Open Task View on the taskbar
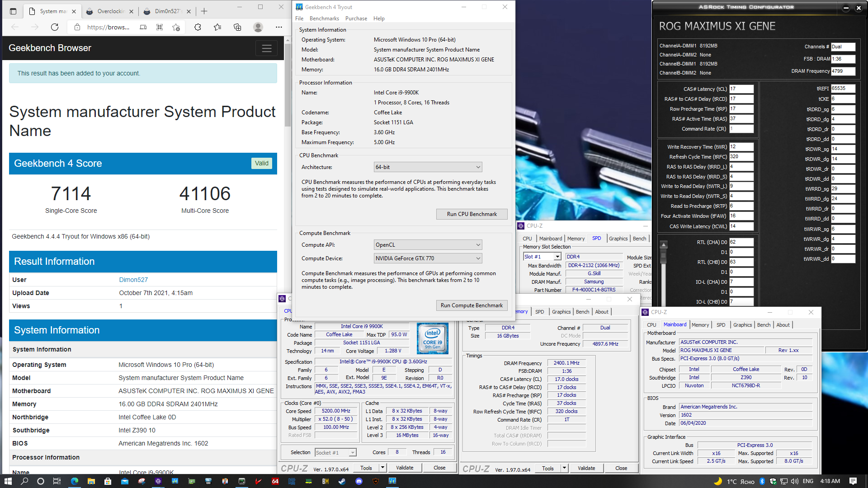Image resolution: width=868 pixels, height=488 pixels. pos(57,481)
